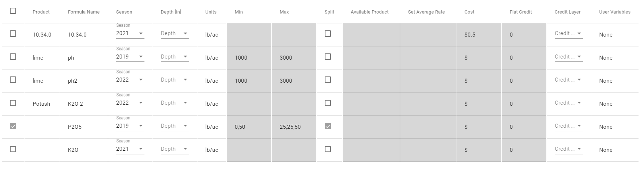Tick the select-all checkbox in header
The height and width of the screenshot is (169, 644).
(13, 11)
